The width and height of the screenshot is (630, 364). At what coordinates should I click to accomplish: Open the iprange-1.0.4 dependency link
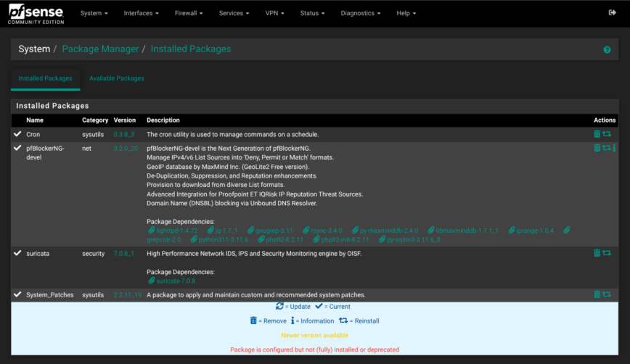coord(531,231)
